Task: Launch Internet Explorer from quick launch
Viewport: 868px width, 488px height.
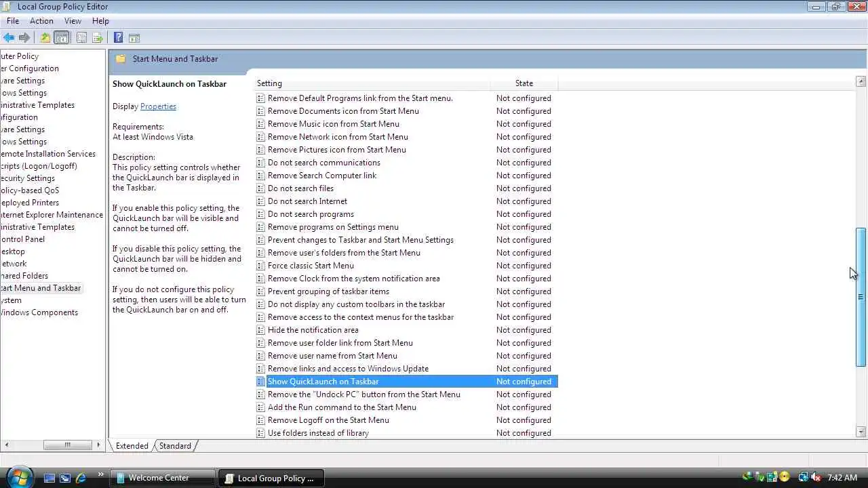Action: tap(81, 478)
